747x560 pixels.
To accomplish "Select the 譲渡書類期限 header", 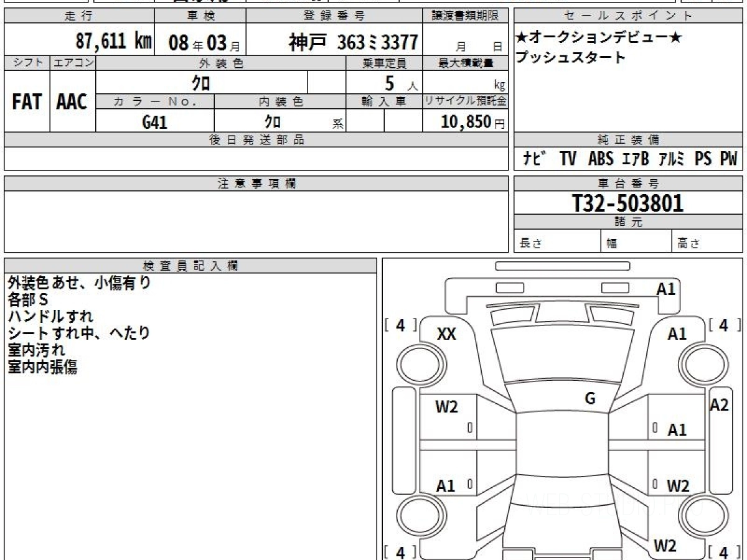I will point(466,16).
